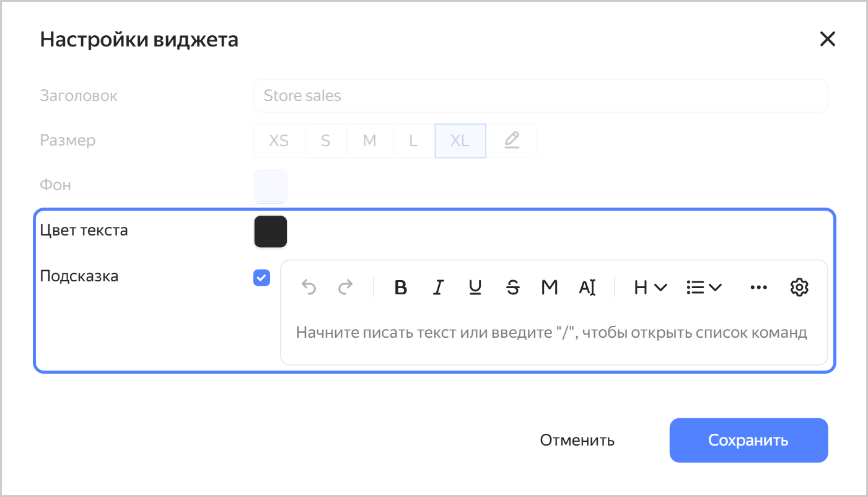Image resolution: width=868 pixels, height=497 pixels.
Task: Apply strikethrough formatting
Action: 512,287
